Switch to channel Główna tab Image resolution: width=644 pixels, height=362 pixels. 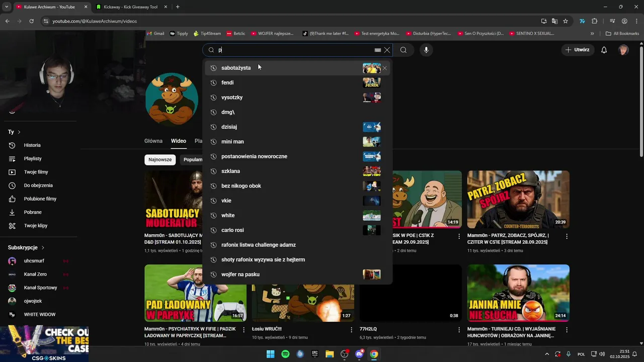pos(153,141)
